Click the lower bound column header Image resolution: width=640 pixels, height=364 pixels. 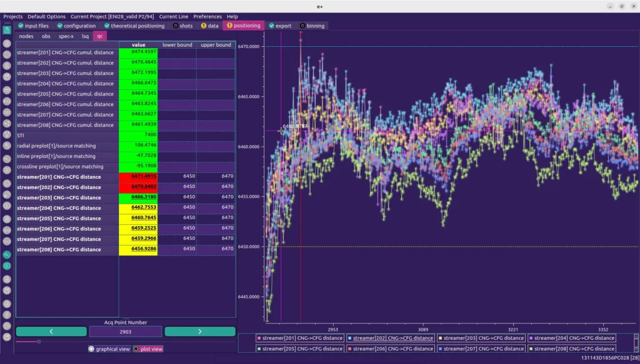click(x=177, y=45)
